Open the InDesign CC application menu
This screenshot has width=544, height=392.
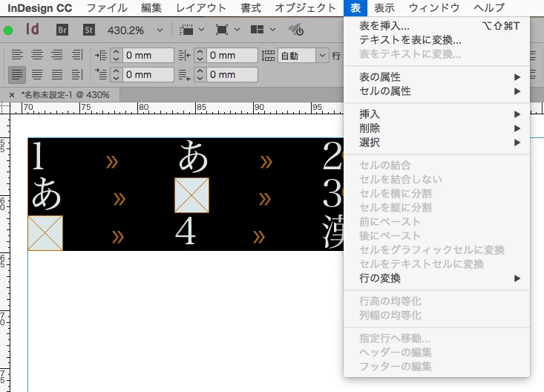(40, 8)
